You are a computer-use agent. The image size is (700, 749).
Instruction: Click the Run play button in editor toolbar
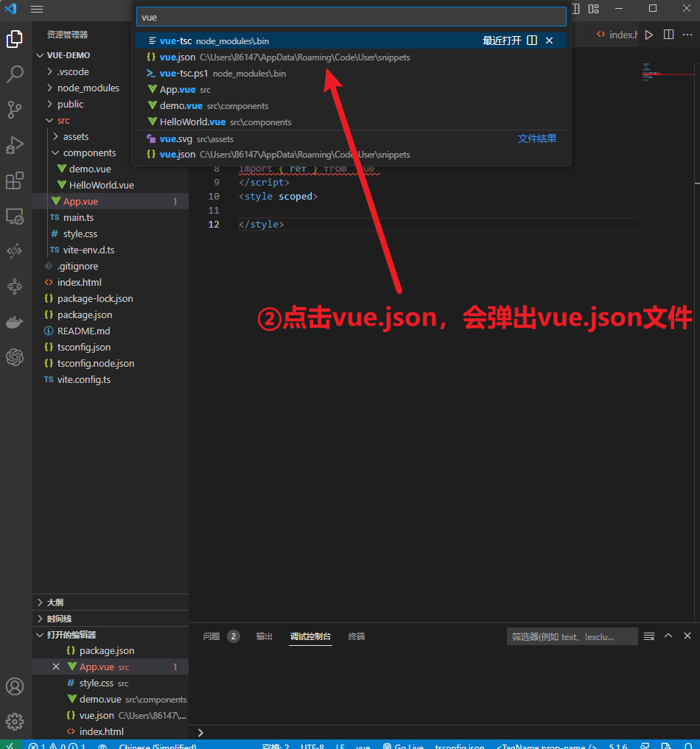tap(649, 35)
